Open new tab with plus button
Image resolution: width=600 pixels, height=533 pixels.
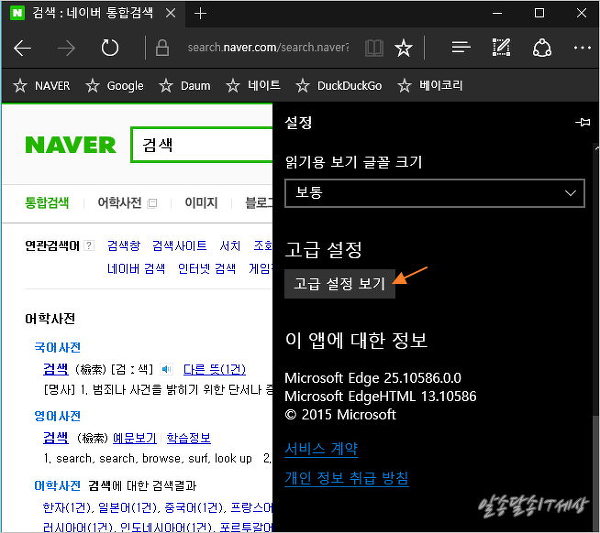(201, 13)
